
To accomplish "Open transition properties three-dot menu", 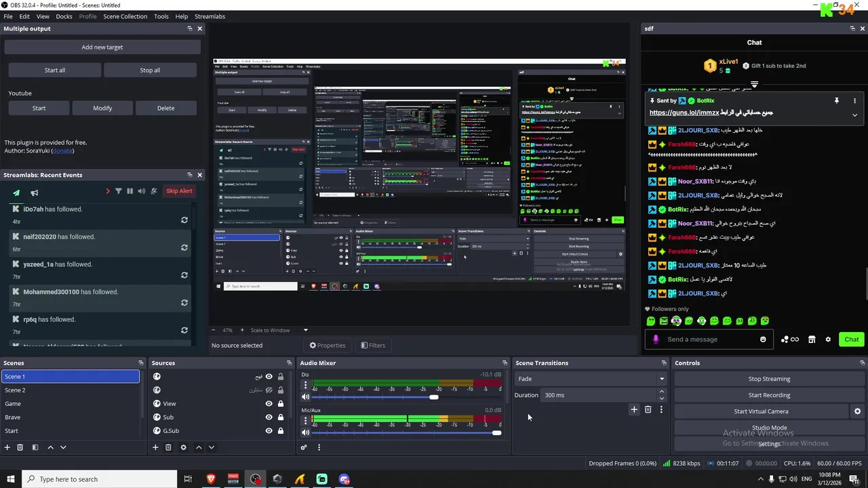I will pos(661,409).
